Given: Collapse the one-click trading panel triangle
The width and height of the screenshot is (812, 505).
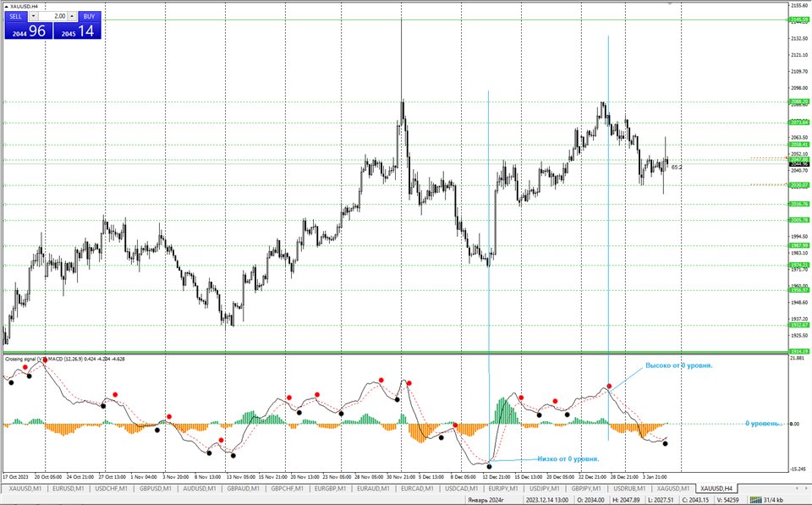Looking at the screenshot, I should click(x=7, y=6).
